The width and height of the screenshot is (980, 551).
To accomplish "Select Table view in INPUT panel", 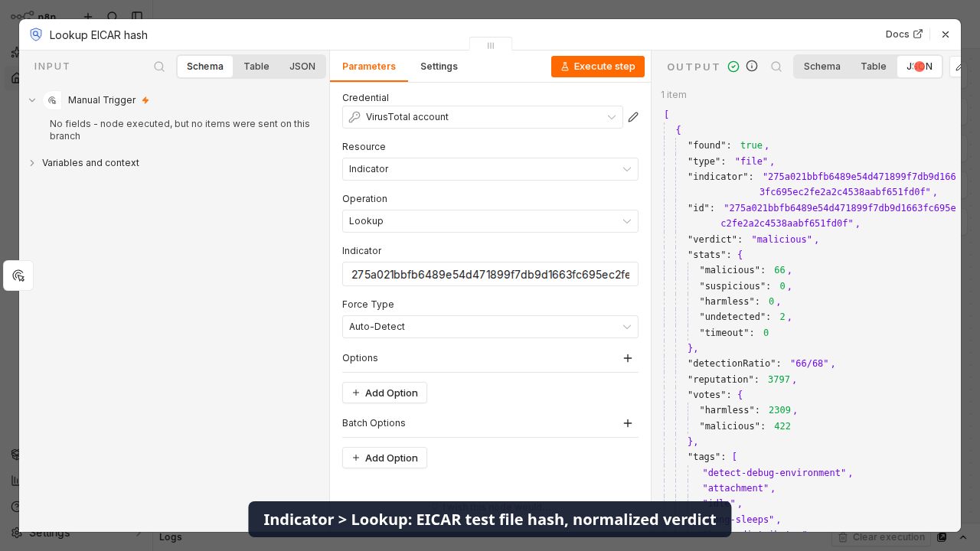I will pyautogui.click(x=256, y=67).
